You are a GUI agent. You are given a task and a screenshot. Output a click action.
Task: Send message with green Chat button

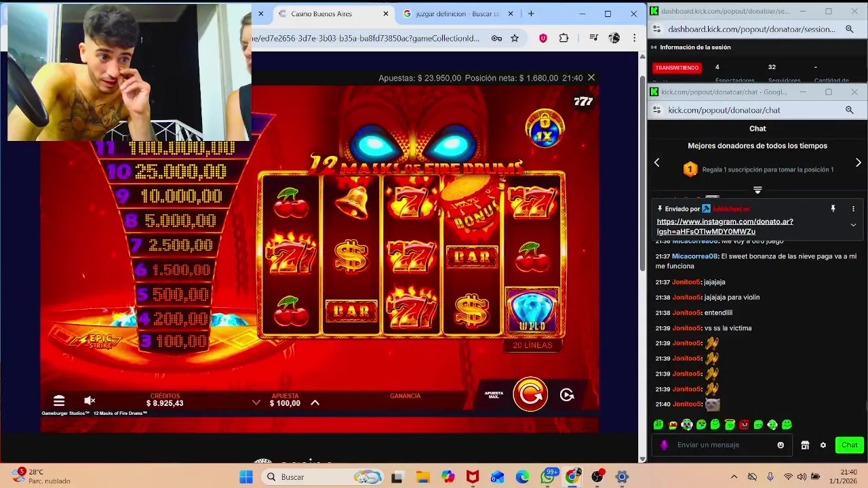[x=850, y=445]
